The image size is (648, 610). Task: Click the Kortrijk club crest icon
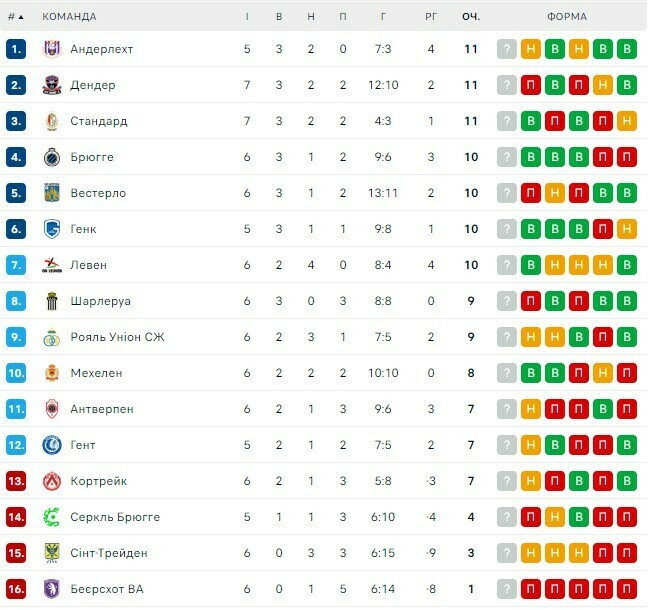pos(52,481)
